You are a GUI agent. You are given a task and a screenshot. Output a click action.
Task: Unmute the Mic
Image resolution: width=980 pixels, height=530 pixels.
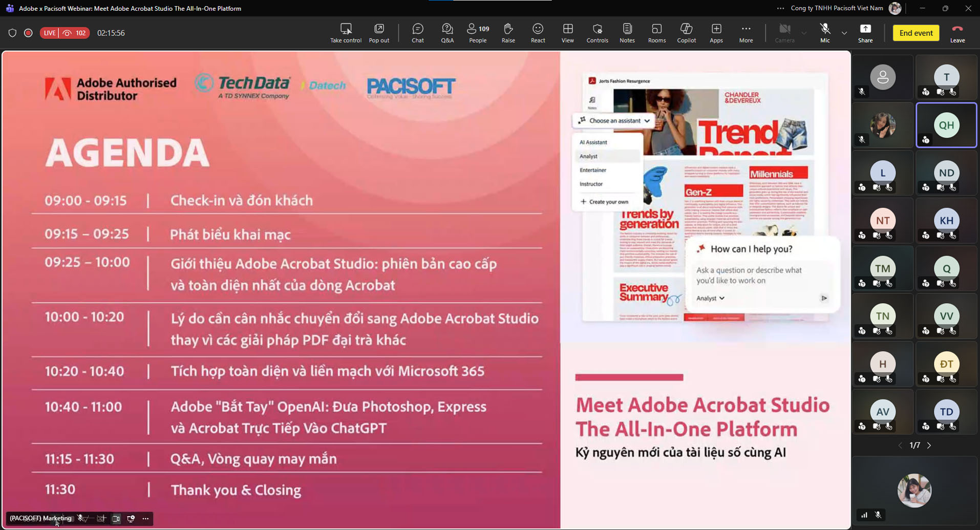tap(824, 33)
